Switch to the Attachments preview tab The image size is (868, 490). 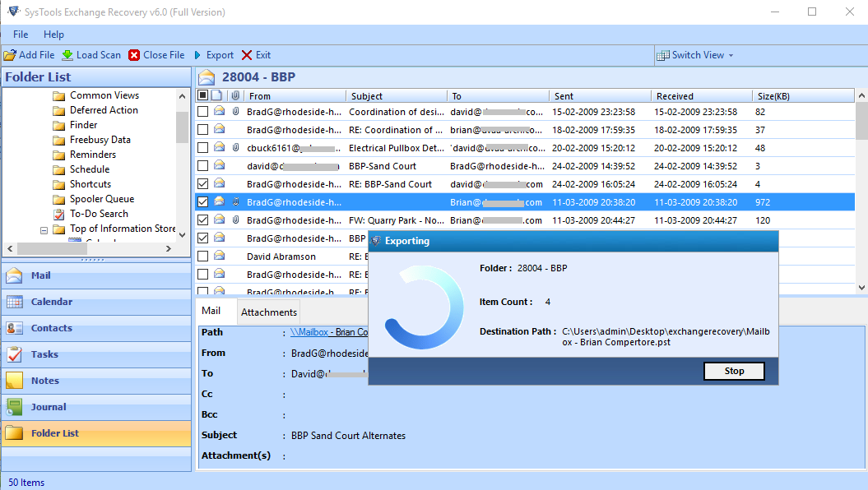269,312
